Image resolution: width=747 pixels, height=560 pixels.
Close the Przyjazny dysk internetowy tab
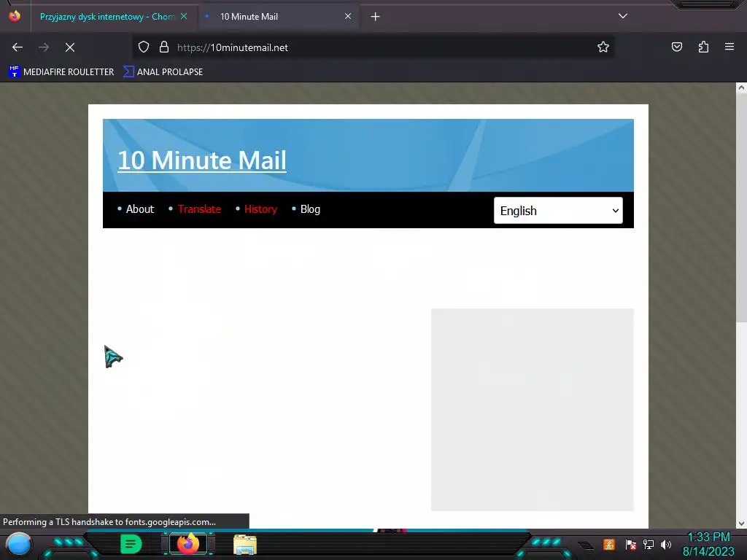click(184, 16)
